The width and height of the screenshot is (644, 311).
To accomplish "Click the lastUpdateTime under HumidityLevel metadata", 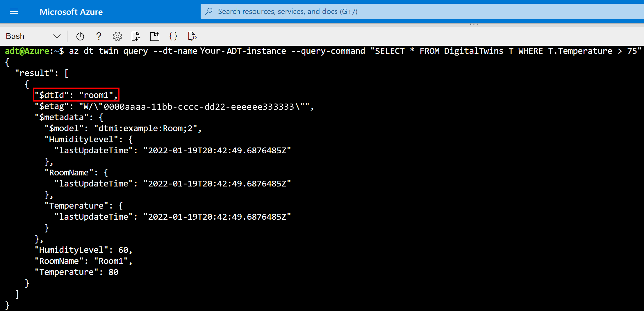I will 173,150.
